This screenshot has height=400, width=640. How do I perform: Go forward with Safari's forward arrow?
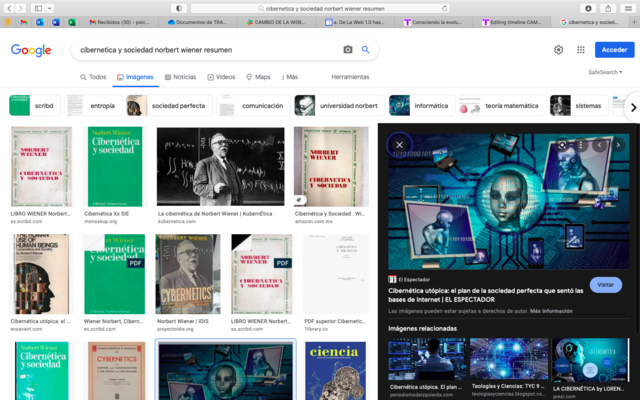20,8
